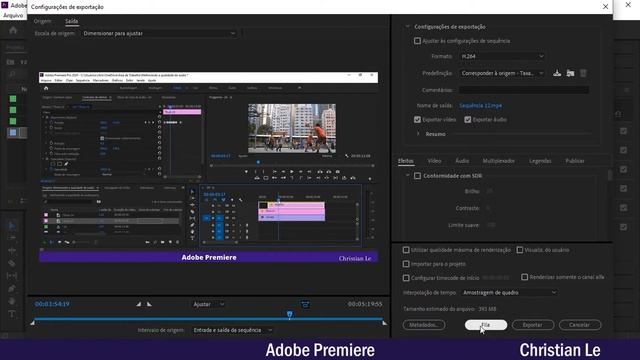Select the Track Select Forward tool

coord(12,238)
